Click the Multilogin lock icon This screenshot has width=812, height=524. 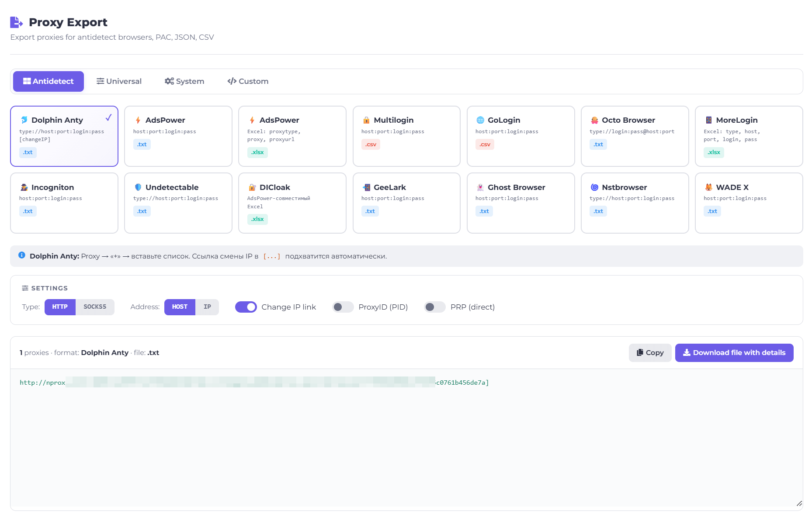pos(366,120)
